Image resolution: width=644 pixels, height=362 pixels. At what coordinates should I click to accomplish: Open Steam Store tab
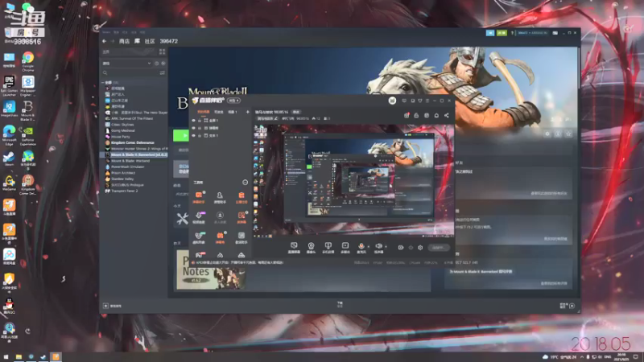(124, 41)
